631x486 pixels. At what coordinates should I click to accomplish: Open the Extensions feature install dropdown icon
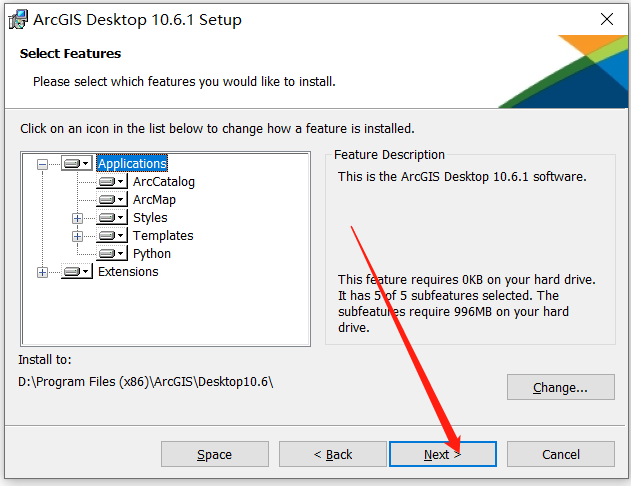tap(77, 272)
